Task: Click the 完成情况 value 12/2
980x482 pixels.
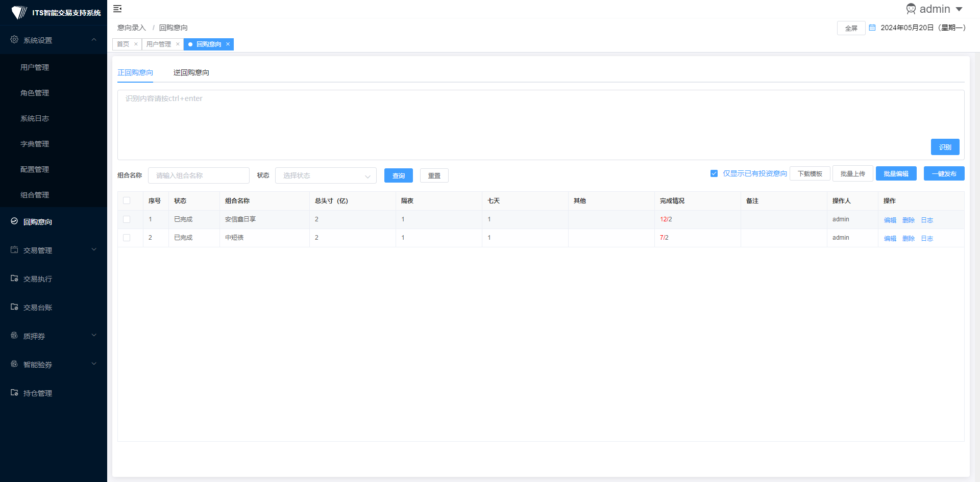Action: pos(666,219)
